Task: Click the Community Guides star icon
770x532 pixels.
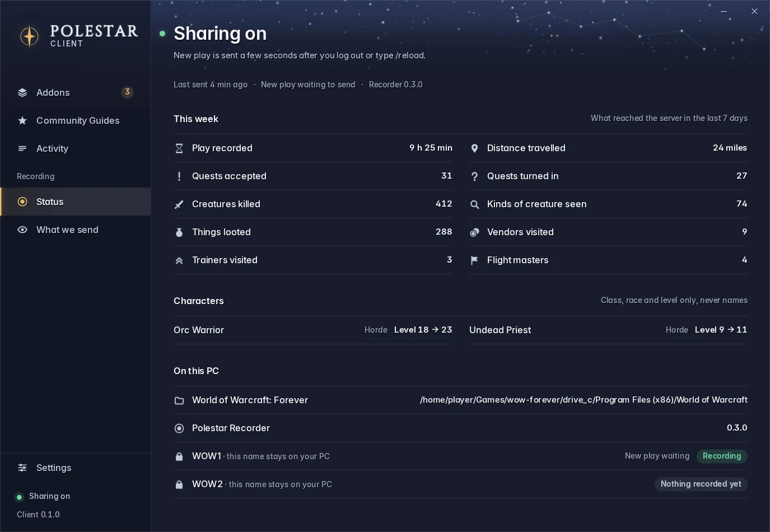Action: 22,120
